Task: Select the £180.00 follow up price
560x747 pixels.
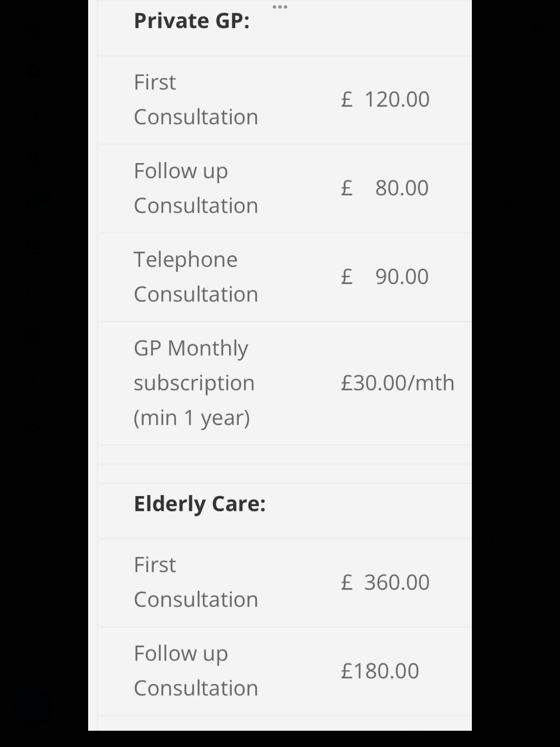Action: coord(380,671)
